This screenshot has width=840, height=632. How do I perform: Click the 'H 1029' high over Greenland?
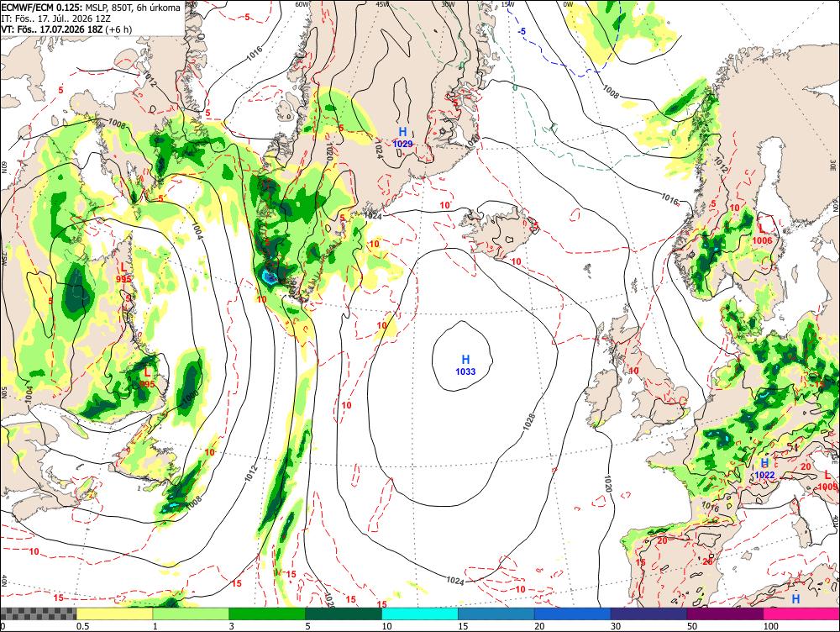click(402, 137)
